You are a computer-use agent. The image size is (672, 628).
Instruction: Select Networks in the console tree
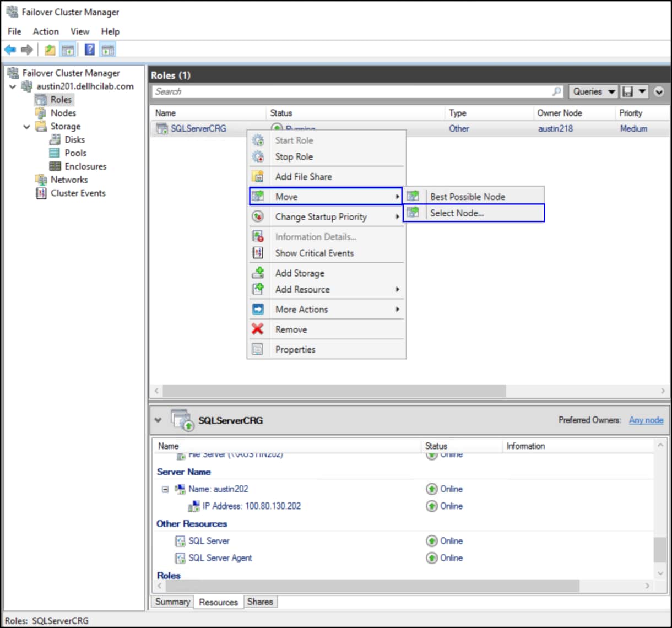pyautogui.click(x=69, y=180)
